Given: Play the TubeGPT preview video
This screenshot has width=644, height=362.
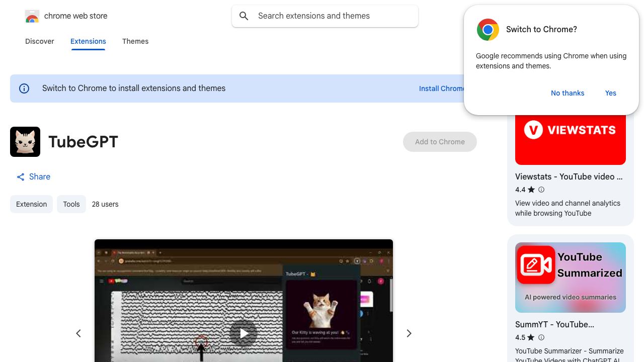Looking at the screenshot, I should click(244, 333).
